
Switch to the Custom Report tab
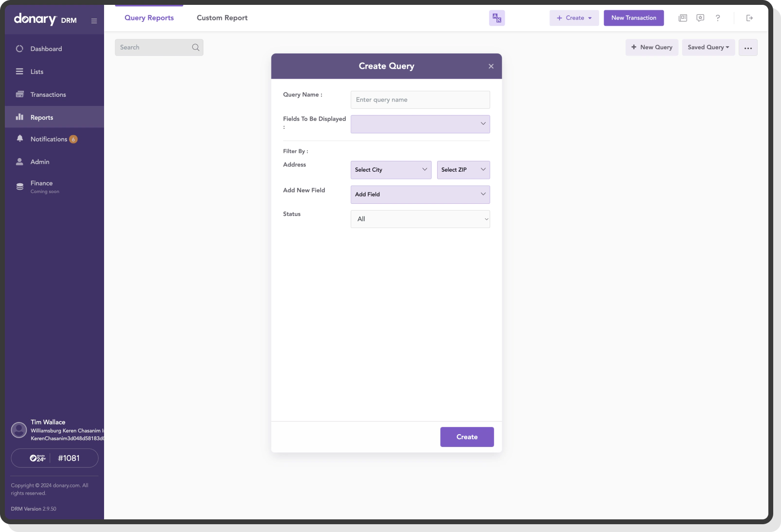(x=222, y=18)
